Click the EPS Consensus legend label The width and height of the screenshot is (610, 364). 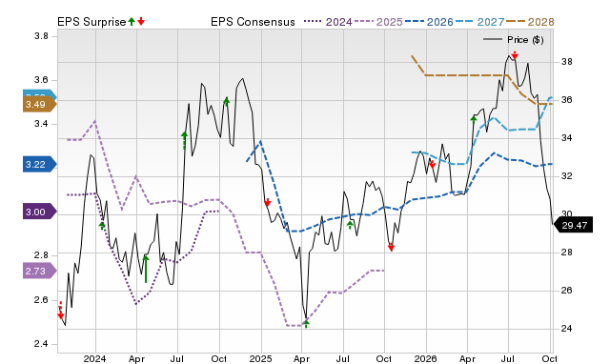click(x=253, y=22)
